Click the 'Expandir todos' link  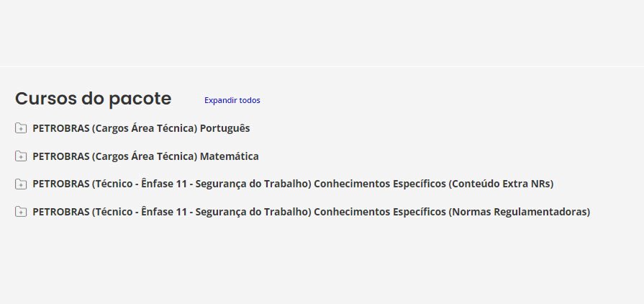click(232, 100)
